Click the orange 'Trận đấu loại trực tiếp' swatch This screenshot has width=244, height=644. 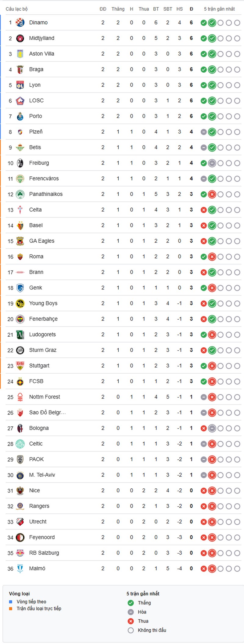[11, 608]
